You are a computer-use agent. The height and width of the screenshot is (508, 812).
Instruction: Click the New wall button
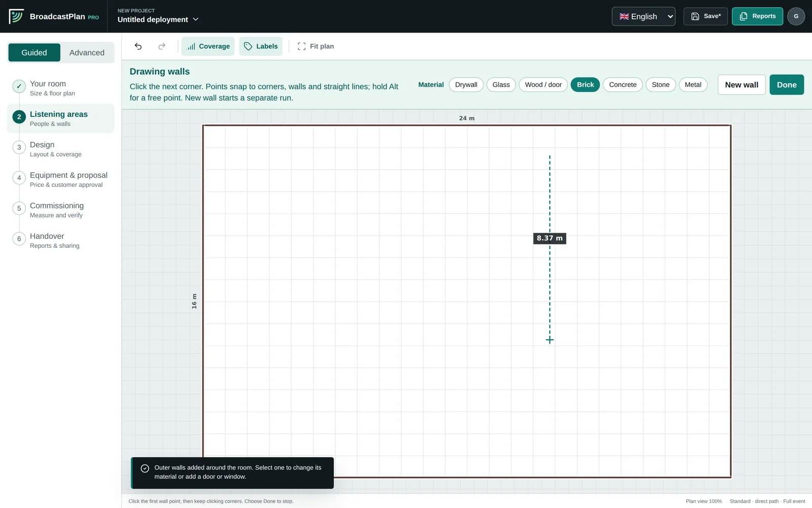(741, 85)
